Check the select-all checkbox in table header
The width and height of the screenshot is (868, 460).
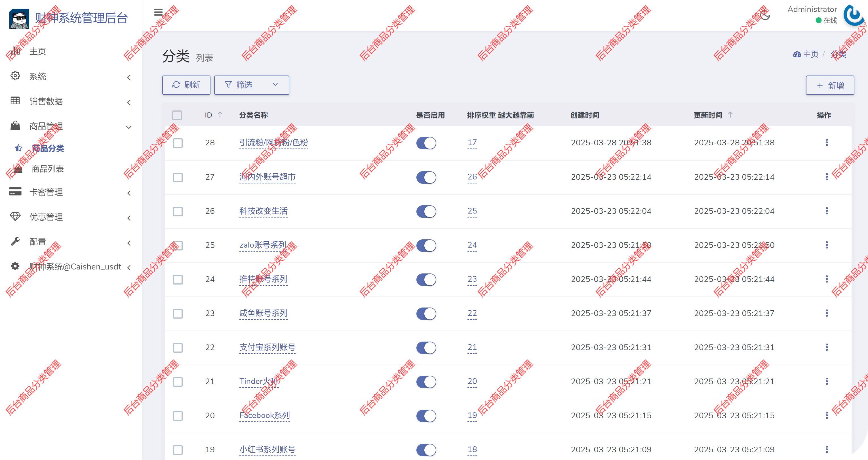click(177, 115)
